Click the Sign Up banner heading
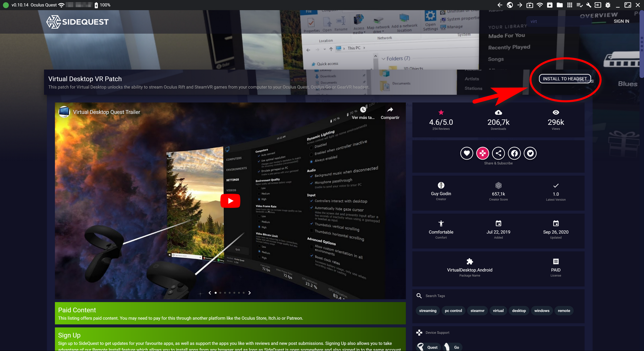 tap(69, 335)
